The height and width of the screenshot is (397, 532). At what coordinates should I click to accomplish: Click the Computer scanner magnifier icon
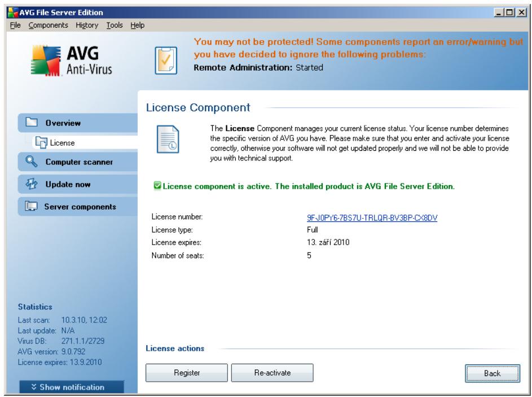pyautogui.click(x=31, y=162)
